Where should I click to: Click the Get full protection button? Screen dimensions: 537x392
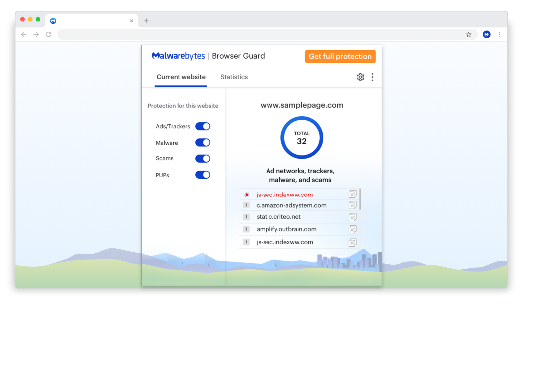pyautogui.click(x=340, y=57)
